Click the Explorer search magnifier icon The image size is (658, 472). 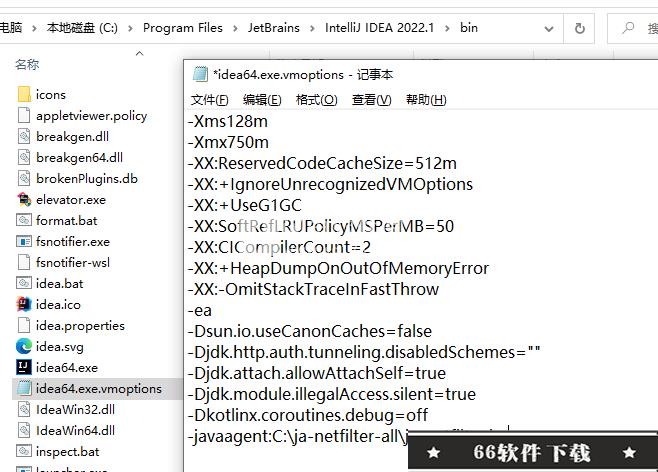pos(628,28)
